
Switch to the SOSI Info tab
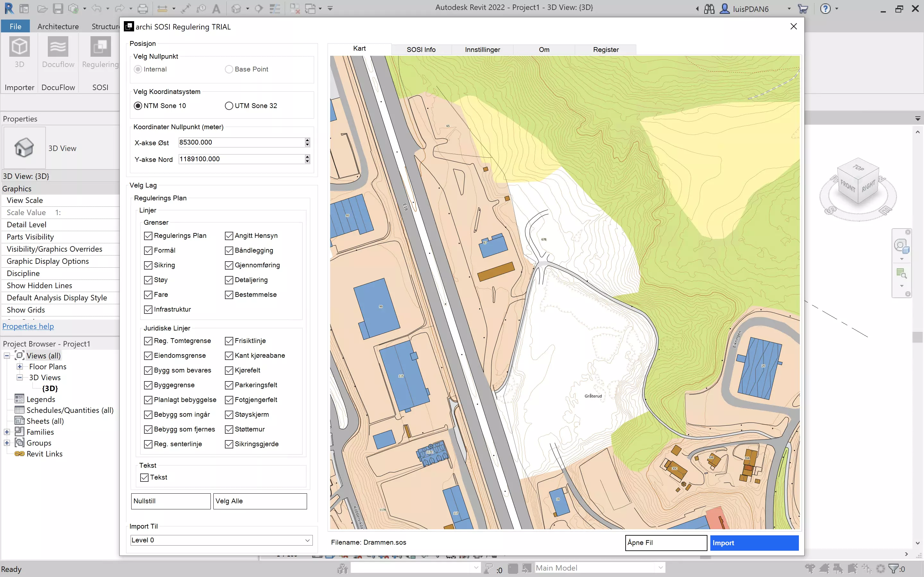pyautogui.click(x=421, y=50)
